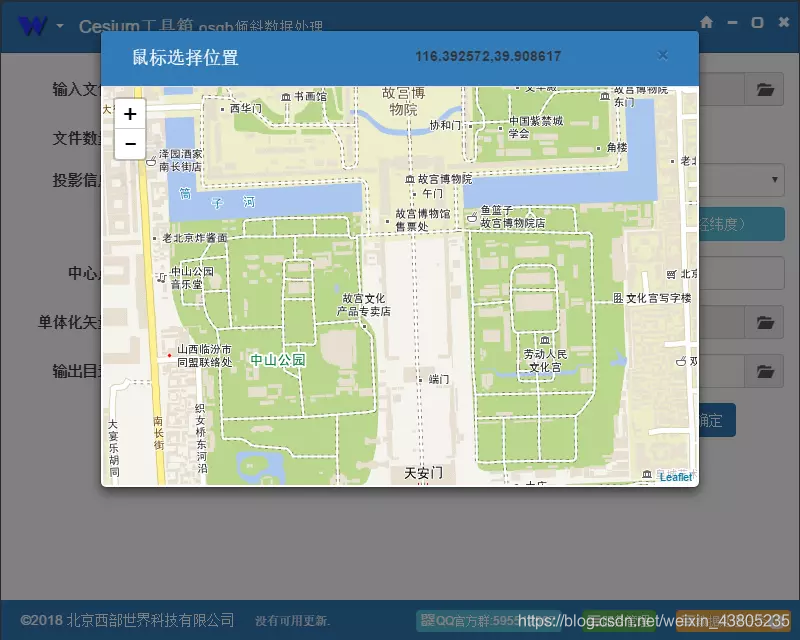Click the 书画馆 museum icon on map
The height and width of the screenshot is (640, 800).
coord(286,96)
